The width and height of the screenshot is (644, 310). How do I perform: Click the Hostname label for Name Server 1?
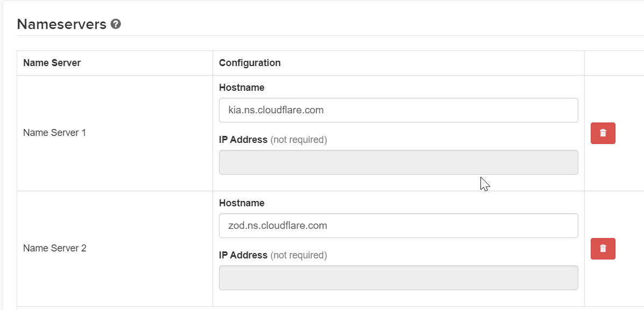(242, 88)
